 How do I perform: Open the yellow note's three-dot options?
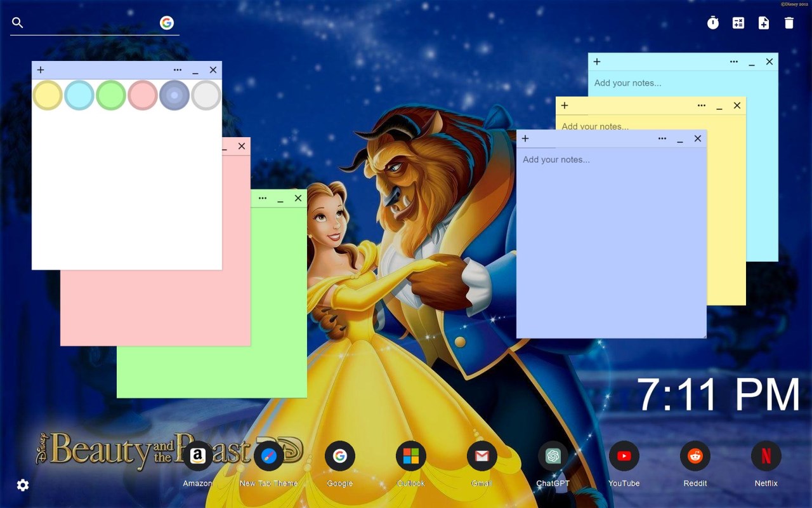pos(702,105)
